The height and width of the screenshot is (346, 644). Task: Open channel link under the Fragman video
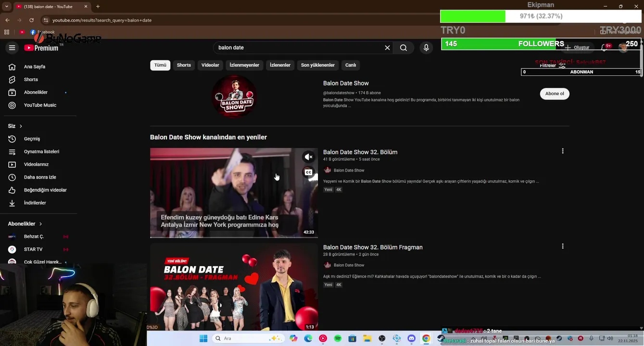click(349, 265)
